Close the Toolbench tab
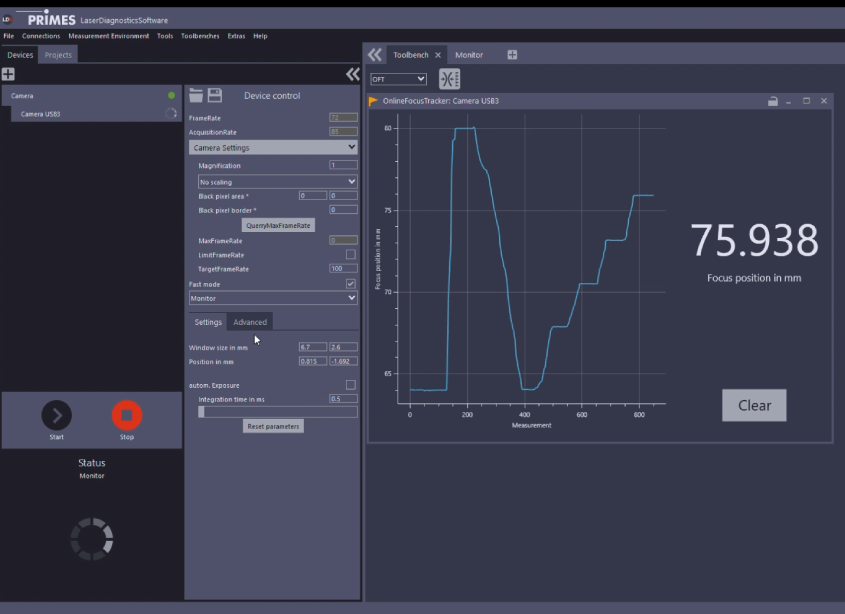This screenshot has height=614, width=845. pos(438,55)
